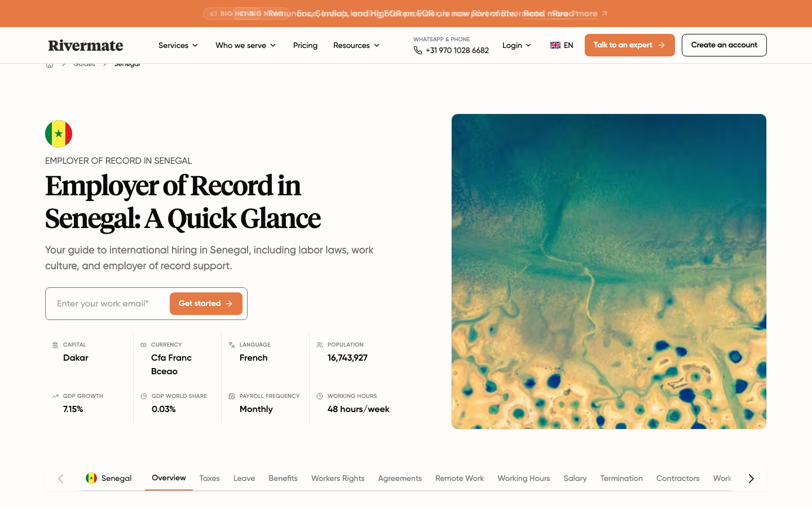Click the phone handset icon
The width and height of the screenshot is (812, 508).
pyautogui.click(x=418, y=50)
